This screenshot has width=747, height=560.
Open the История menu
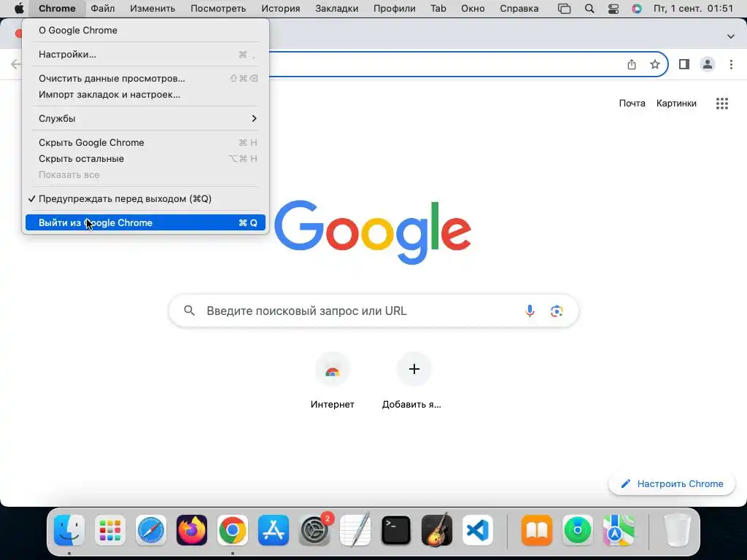click(281, 9)
